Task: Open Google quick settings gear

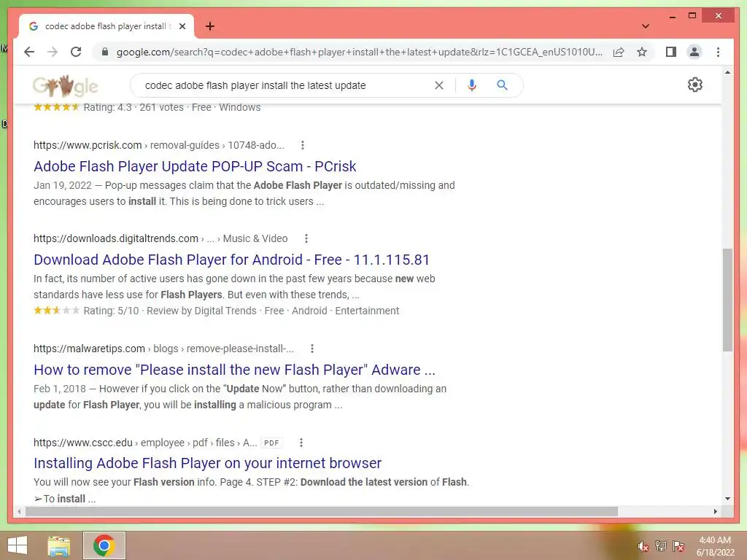Action: pos(694,85)
